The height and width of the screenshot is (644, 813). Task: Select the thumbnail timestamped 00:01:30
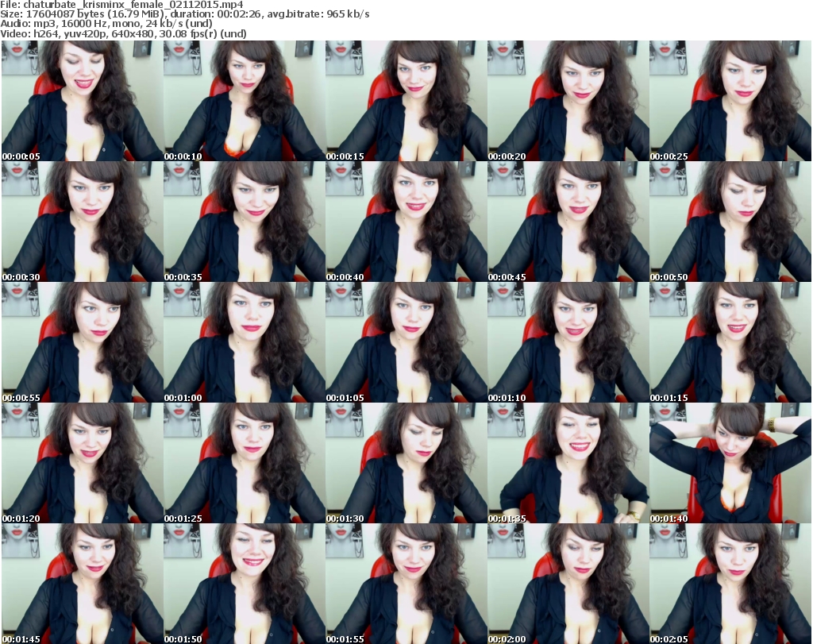pyautogui.click(x=406, y=463)
